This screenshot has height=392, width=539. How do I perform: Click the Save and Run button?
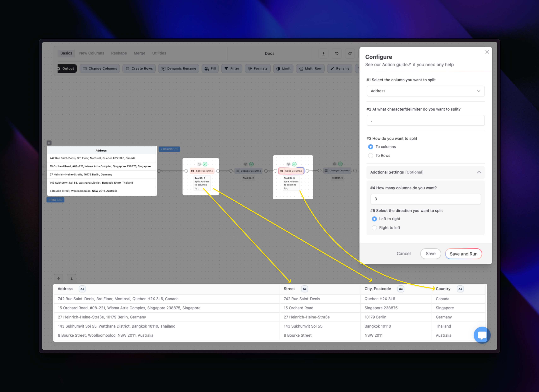pyautogui.click(x=463, y=254)
